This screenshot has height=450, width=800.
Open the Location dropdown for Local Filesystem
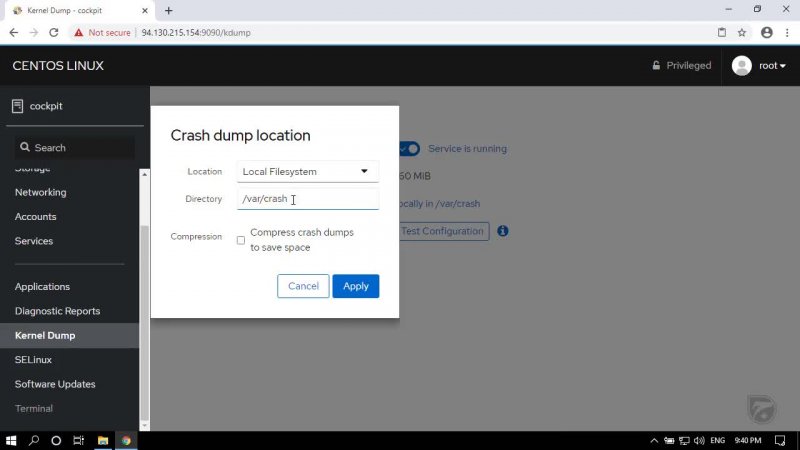pos(307,172)
